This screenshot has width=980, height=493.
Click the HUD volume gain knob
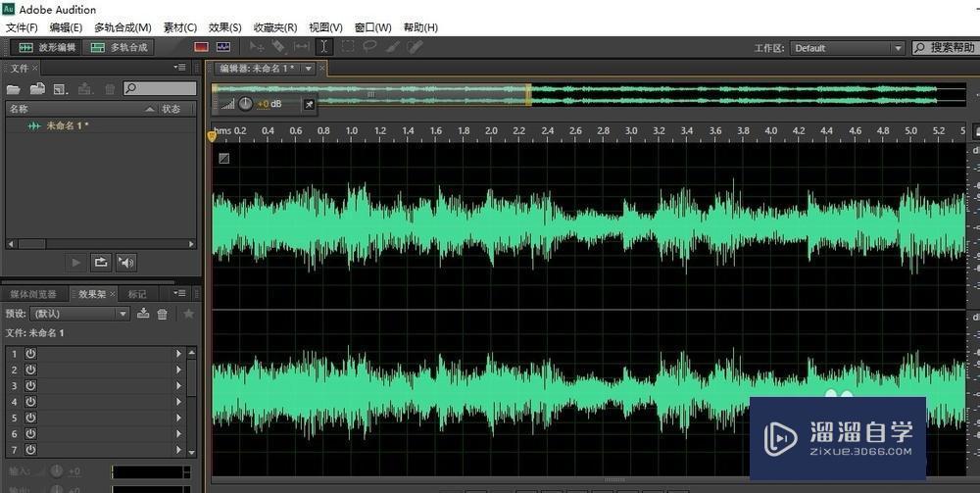[245, 104]
